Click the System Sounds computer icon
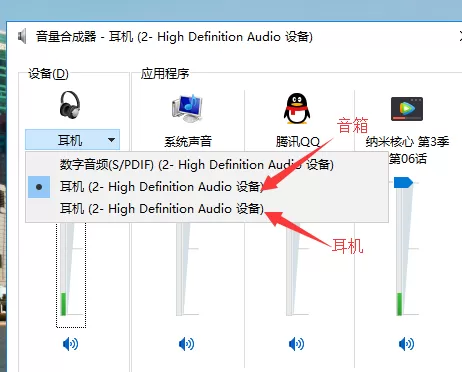Viewport: 462px width, 372px height. tap(187, 109)
